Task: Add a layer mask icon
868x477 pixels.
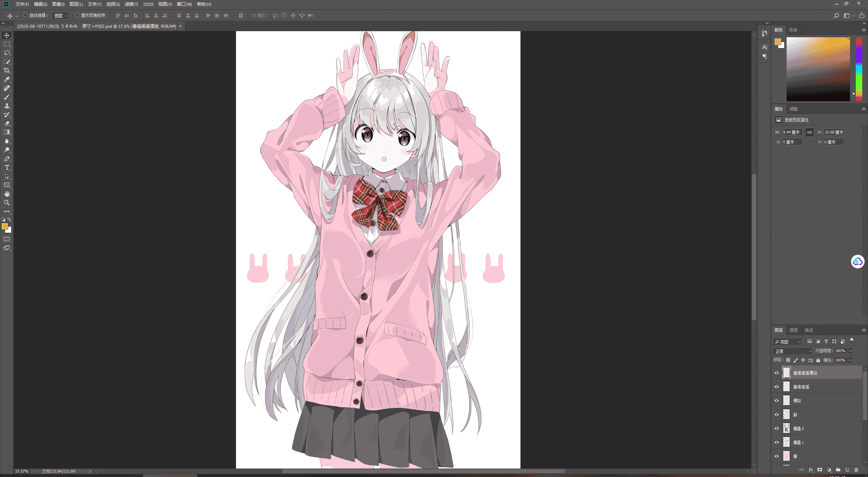Action: pos(820,470)
